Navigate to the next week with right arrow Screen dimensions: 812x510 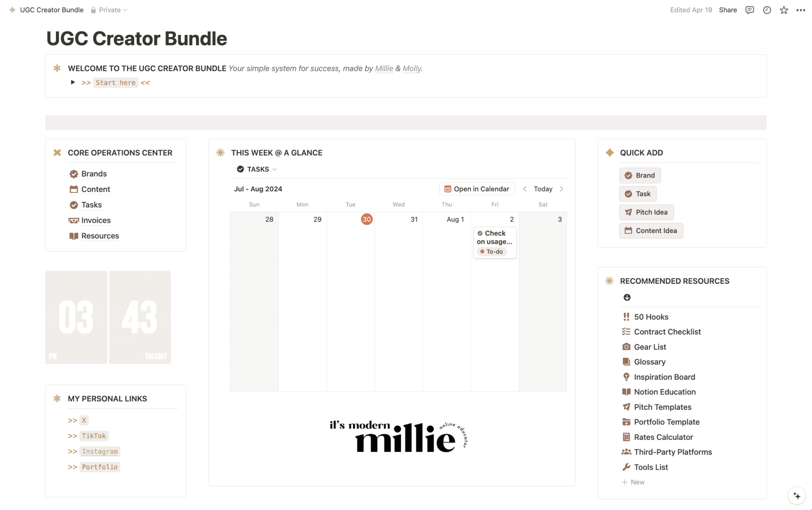tap(562, 189)
